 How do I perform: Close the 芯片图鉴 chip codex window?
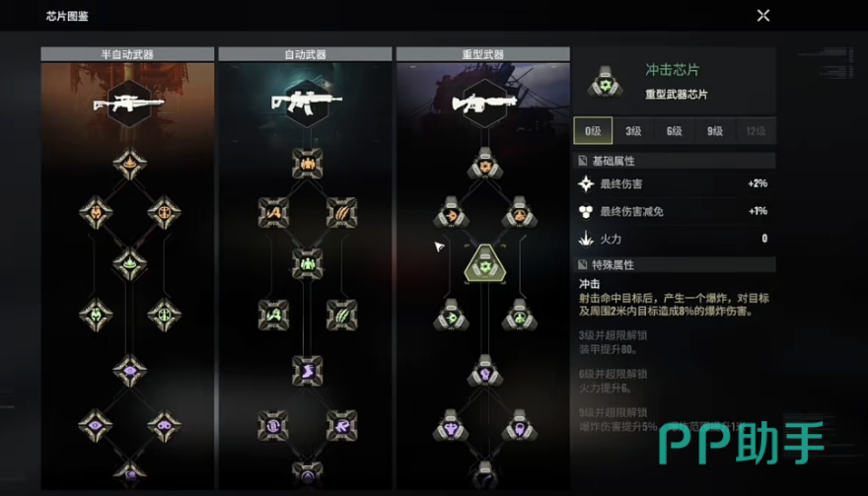(x=763, y=16)
